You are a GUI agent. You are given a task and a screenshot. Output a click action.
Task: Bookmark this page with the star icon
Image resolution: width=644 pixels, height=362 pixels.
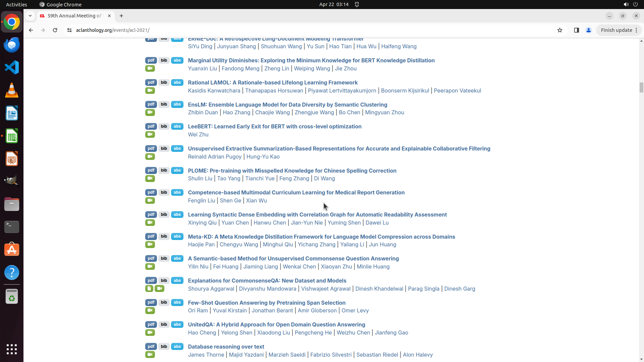pos(559,30)
